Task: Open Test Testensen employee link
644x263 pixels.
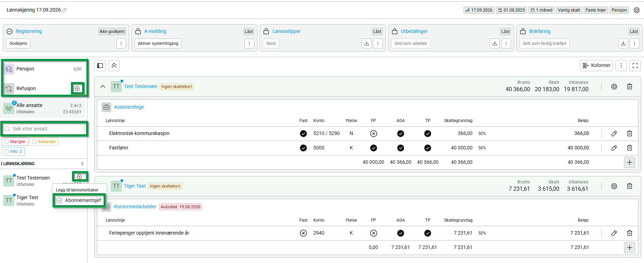Action: pos(140,87)
